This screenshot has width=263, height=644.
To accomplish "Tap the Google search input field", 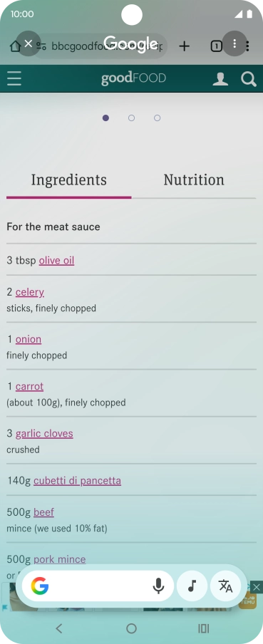I will coord(98,586).
